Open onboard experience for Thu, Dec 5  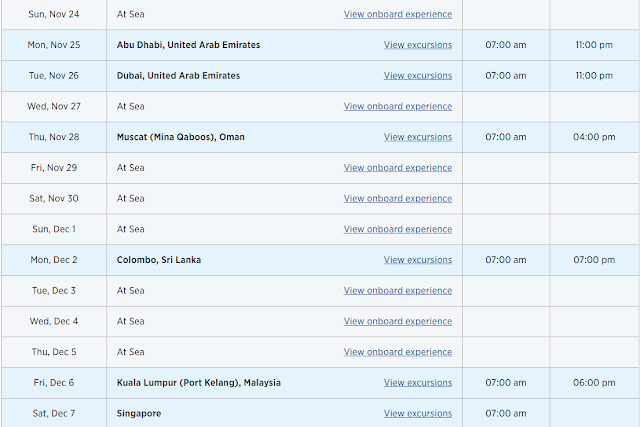pos(397,352)
